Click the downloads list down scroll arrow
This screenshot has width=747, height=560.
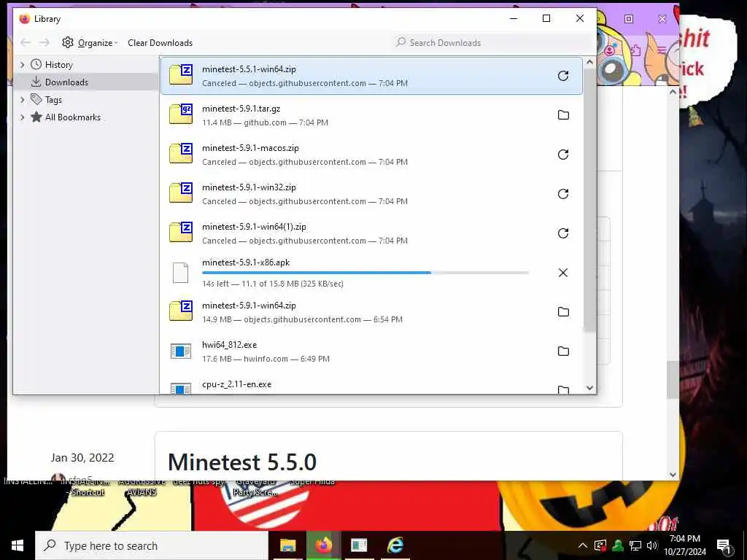589,388
